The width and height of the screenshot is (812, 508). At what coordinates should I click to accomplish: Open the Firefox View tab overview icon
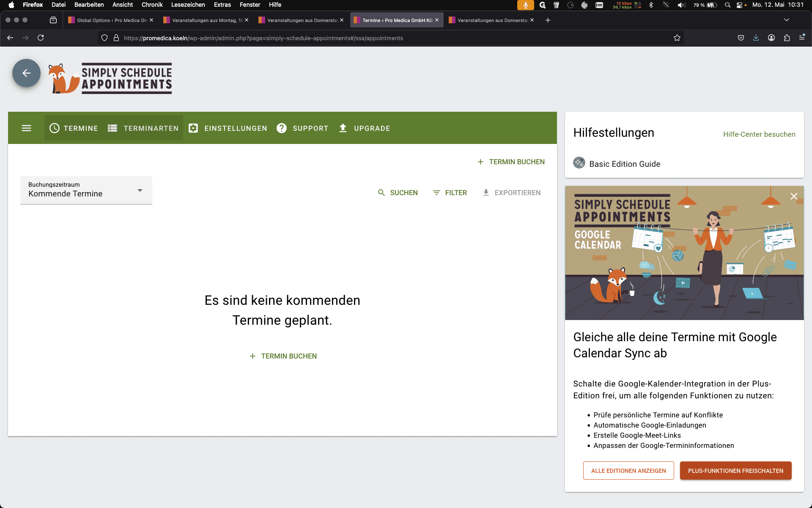point(53,20)
